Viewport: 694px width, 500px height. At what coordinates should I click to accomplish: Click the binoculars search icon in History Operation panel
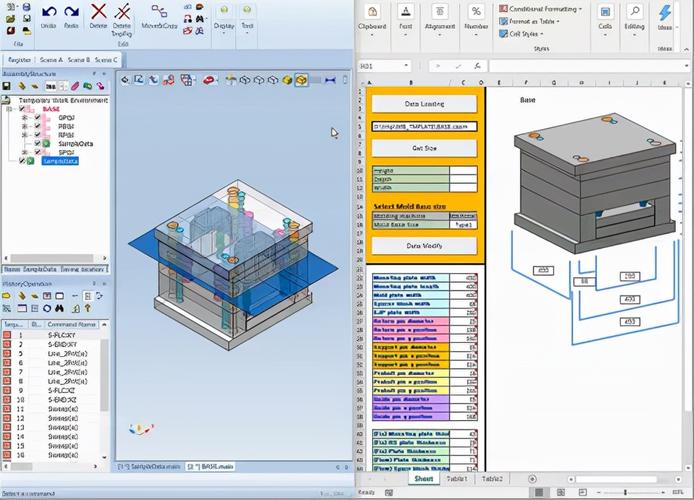(x=59, y=308)
